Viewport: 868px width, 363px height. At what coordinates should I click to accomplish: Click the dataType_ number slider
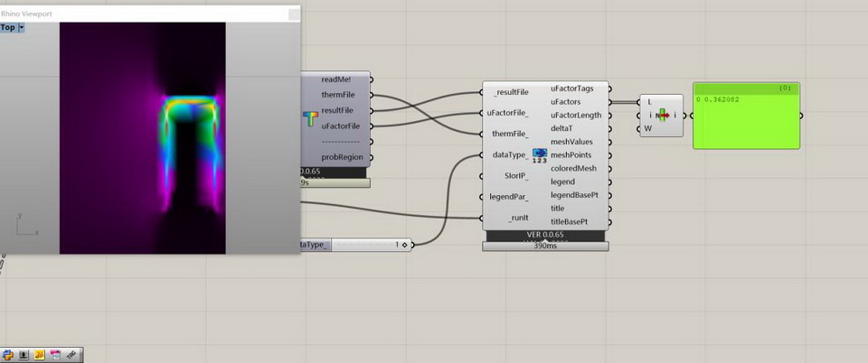[x=362, y=245]
